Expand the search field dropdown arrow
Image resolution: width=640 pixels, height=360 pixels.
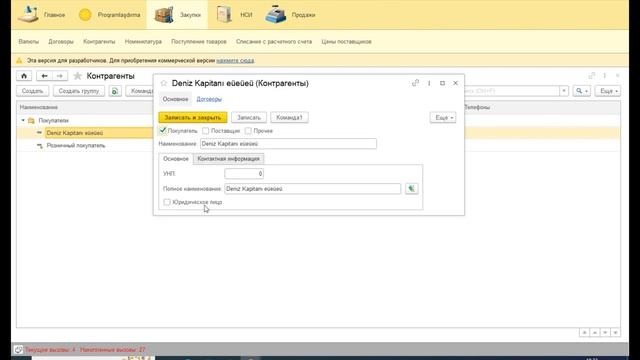[564, 91]
